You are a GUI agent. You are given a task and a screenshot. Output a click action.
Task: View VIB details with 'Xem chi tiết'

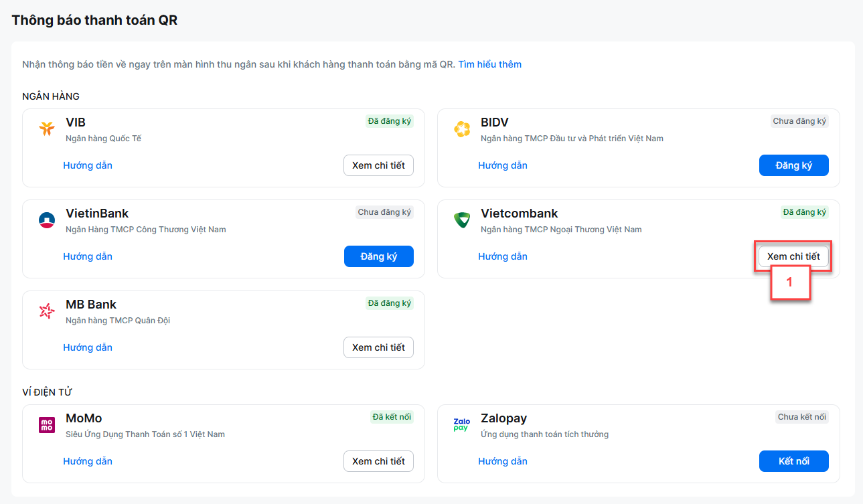click(x=379, y=165)
